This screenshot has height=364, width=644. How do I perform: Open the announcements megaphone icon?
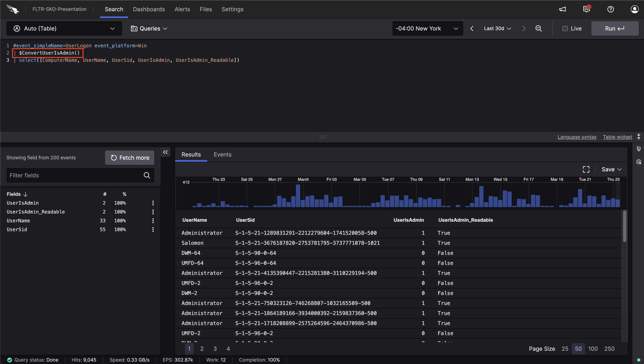[562, 9]
